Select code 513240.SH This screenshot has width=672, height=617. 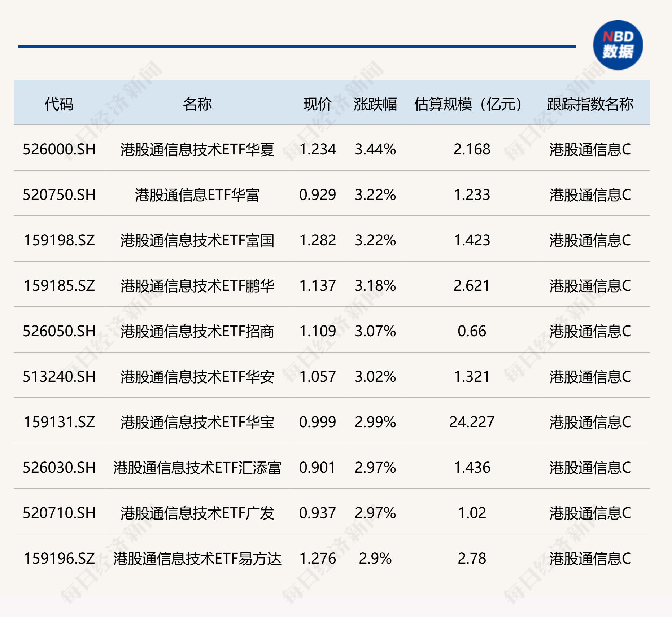point(59,377)
